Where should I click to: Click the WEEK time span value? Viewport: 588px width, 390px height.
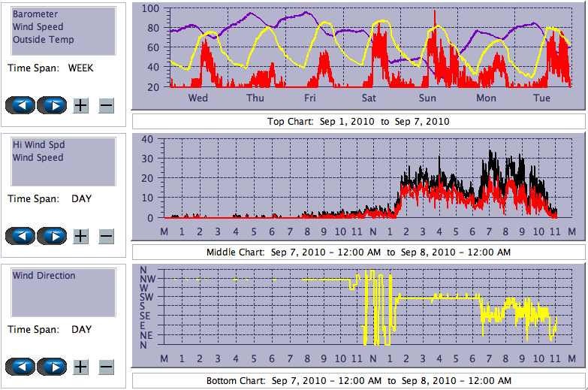click(80, 68)
